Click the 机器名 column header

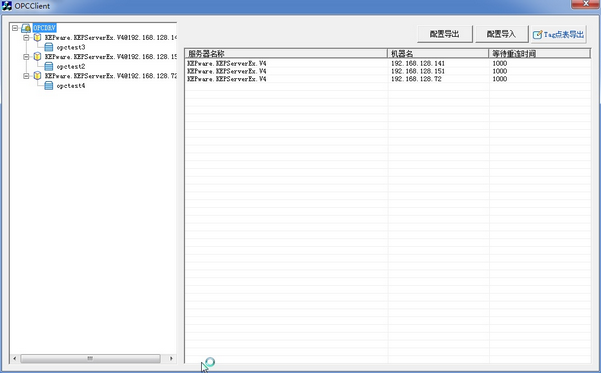(438, 53)
